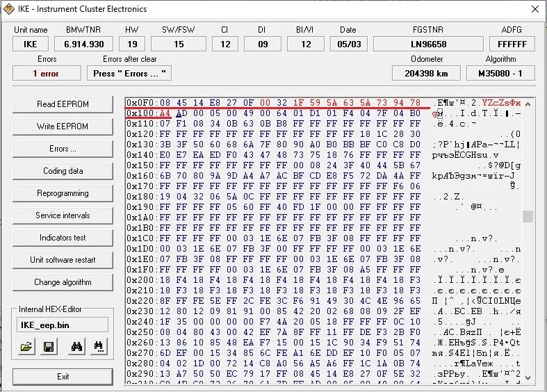
Task: Click the Change algorithm button
Action: (x=63, y=282)
